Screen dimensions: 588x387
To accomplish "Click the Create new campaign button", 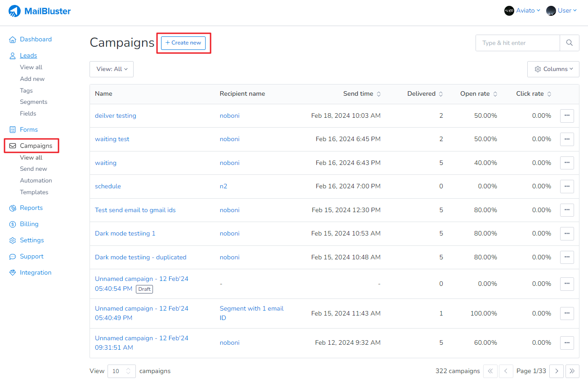I will coord(183,43).
